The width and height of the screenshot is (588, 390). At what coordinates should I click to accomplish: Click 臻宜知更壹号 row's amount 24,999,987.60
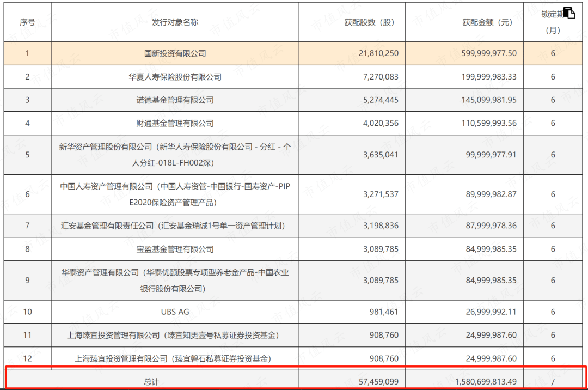[x=491, y=335]
